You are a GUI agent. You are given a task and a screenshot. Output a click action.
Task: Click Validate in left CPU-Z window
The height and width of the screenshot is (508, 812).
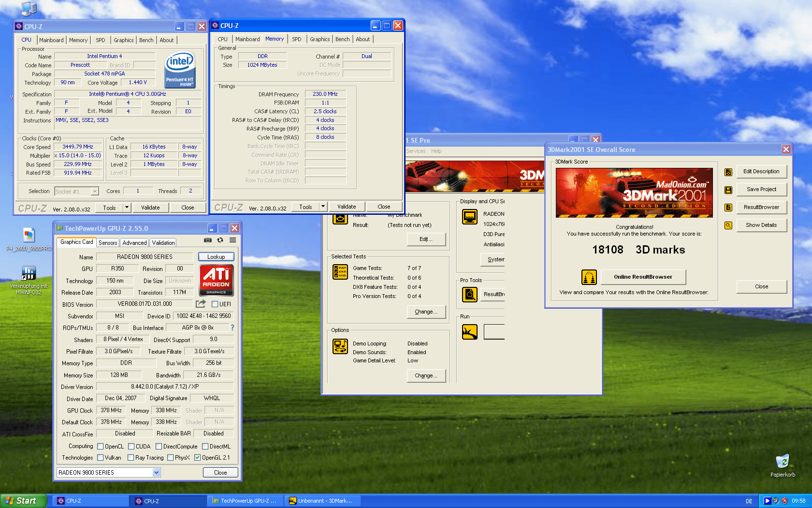point(150,208)
